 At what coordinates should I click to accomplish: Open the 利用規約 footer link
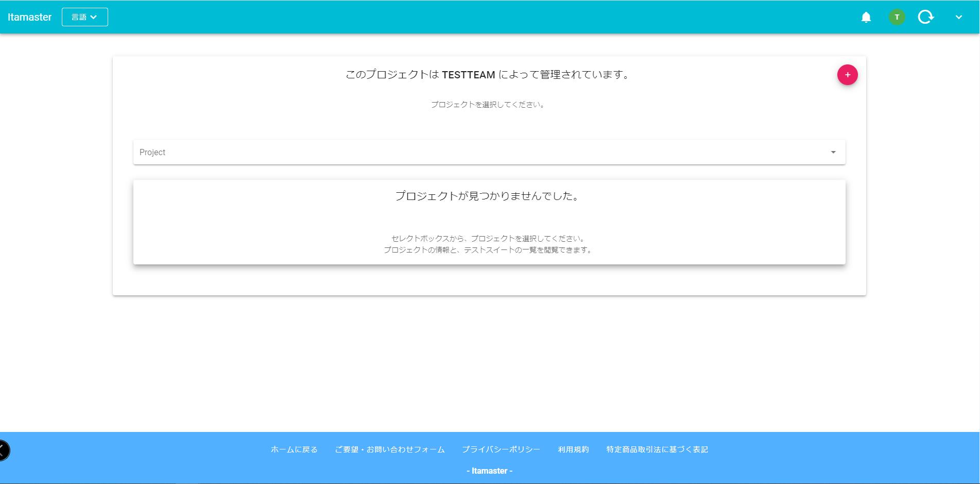click(x=573, y=449)
